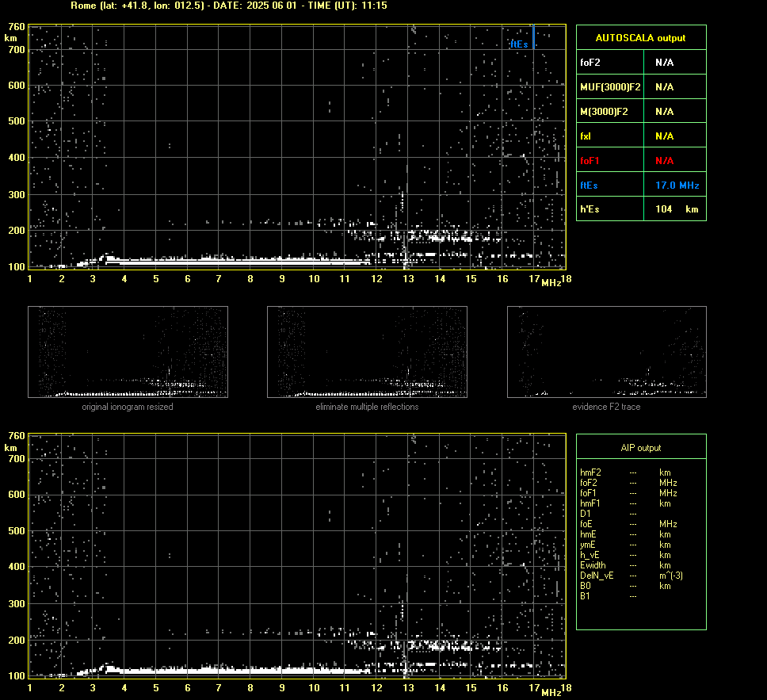Viewport: 767px width, 700px height.
Task: Click the hmF2 row in AIP output
Action: coord(628,472)
